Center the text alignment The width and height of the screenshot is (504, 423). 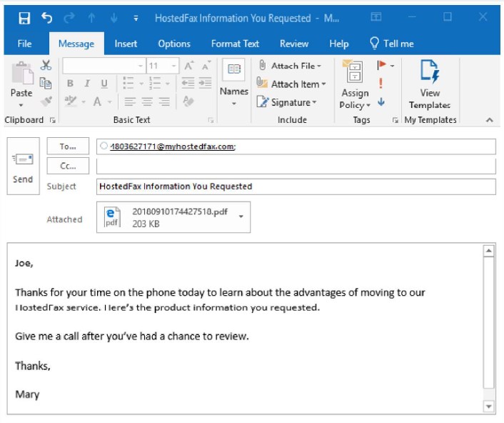click(147, 101)
